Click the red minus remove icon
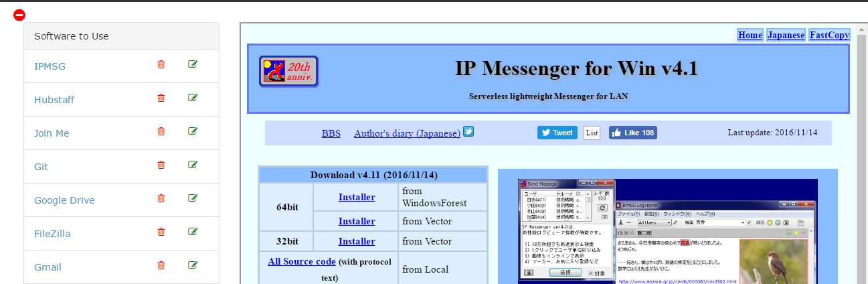This screenshot has width=868, height=284. click(19, 15)
